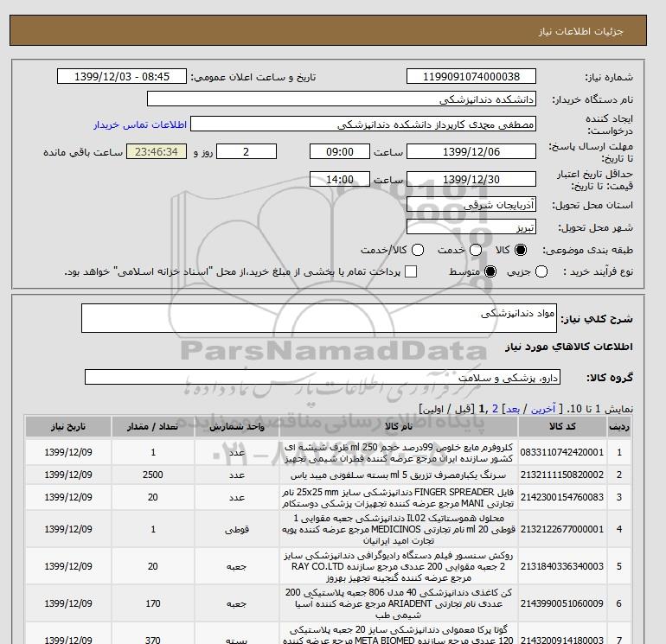The height and width of the screenshot is (644, 666).
Task: Click product code 2142300154760083
Action: [562, 497]
